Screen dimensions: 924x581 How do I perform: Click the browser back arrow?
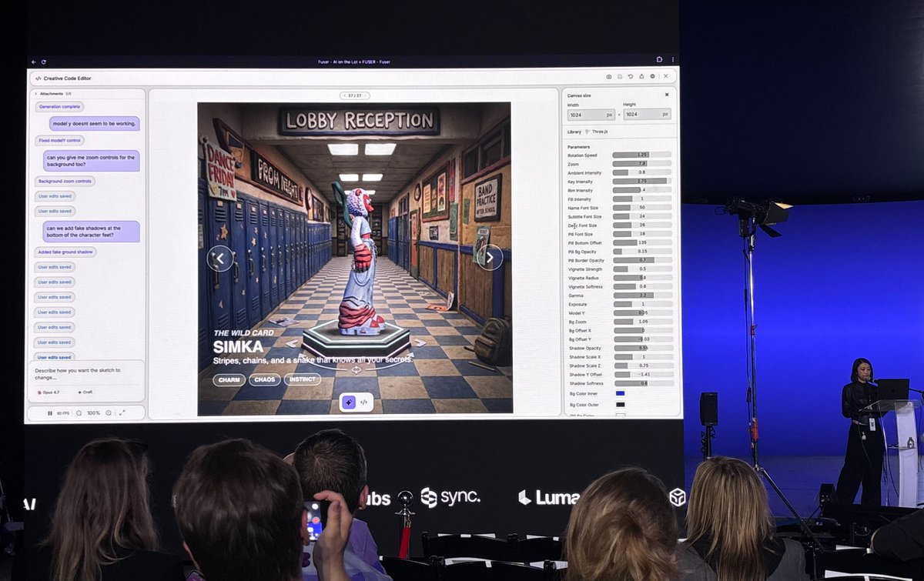pos(33,62)
